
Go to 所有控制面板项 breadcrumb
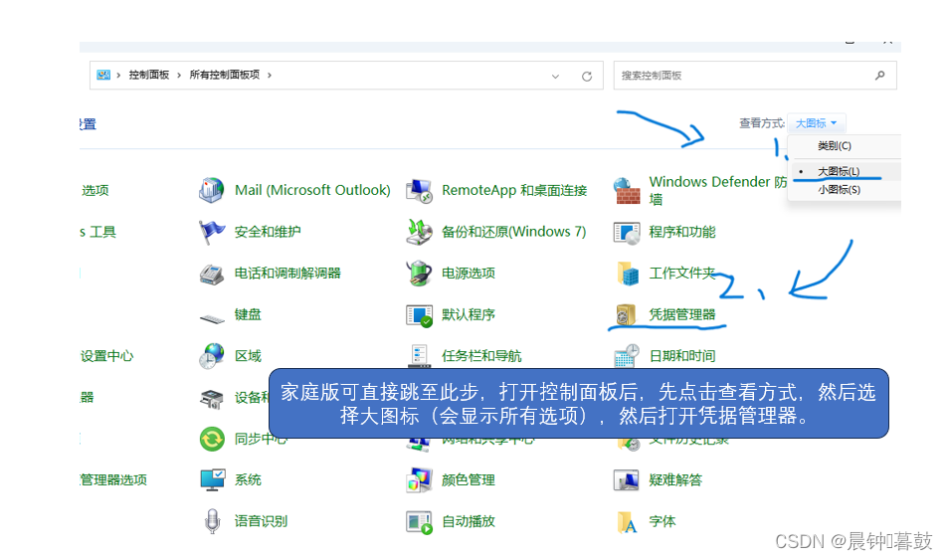point(224,75)
